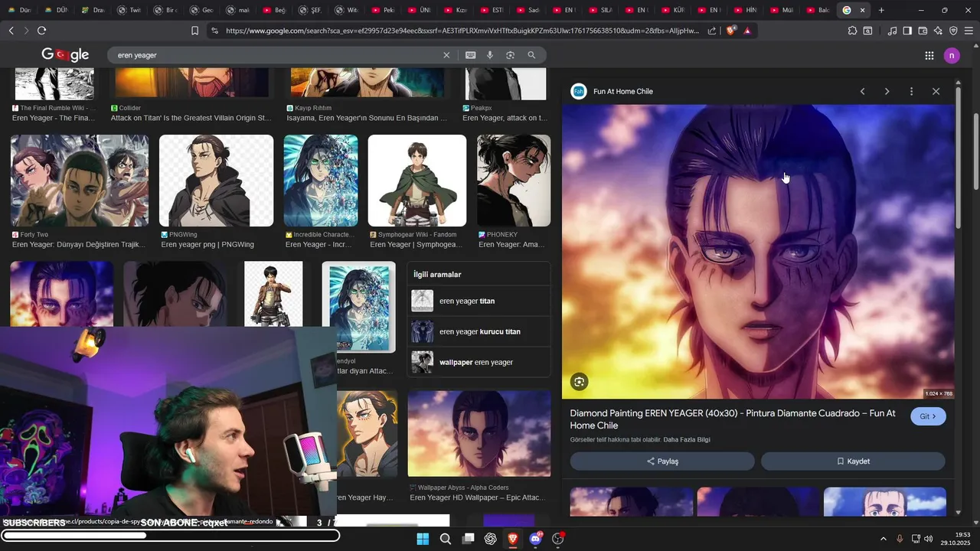This screenshot has width=980, height=551.
Task: Click the 'Git' visit button
Action: (x=928, y=416)
